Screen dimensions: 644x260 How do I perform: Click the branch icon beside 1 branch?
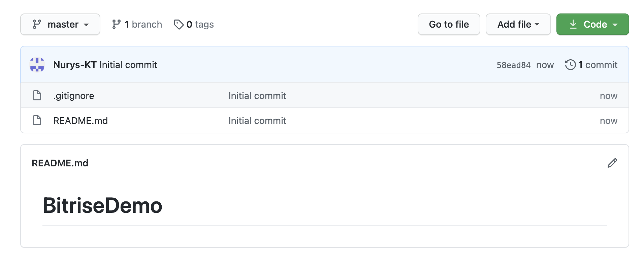coord(116,24)
